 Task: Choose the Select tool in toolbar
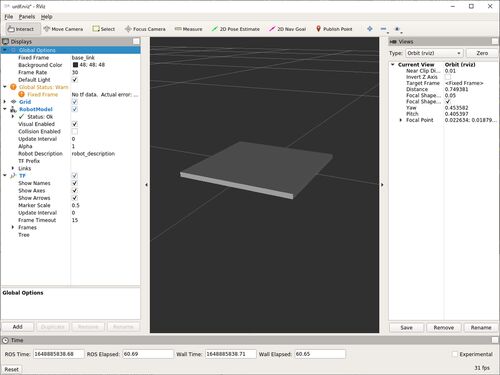click(x=104, y=29)
